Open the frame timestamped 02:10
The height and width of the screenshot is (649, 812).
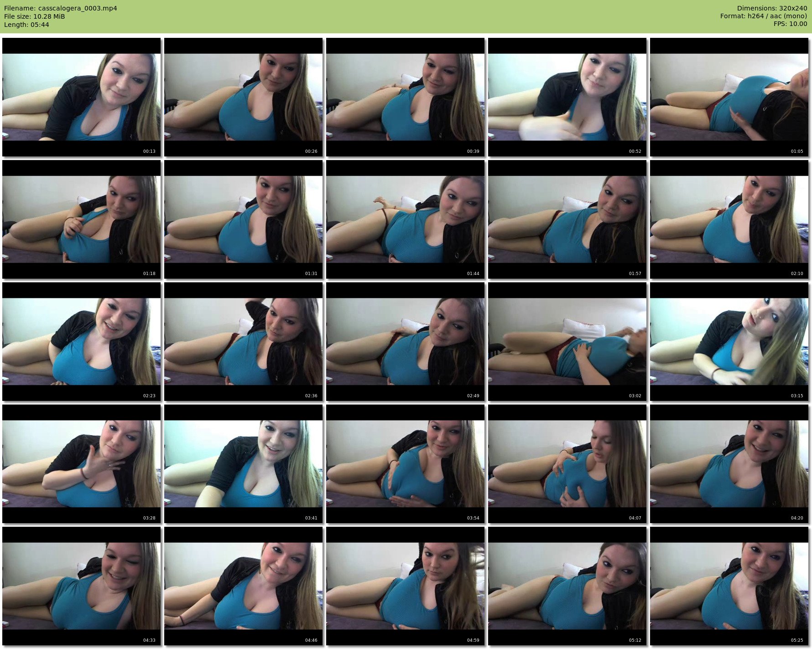click(x=729, y=219)
